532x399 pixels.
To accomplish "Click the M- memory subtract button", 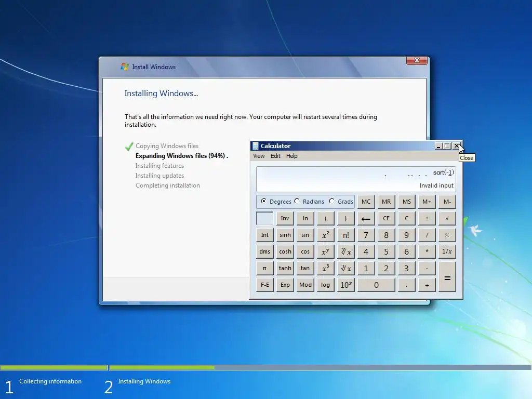I will coord(447,202).
